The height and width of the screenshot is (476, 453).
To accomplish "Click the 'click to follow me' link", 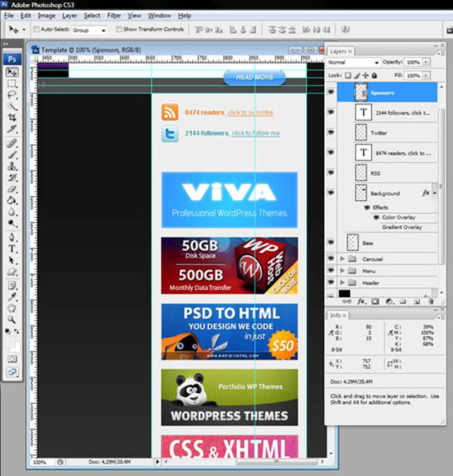I will [256, 133].
